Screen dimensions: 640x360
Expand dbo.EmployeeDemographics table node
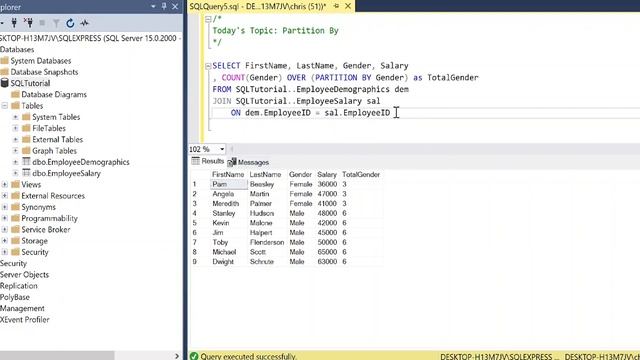pyautogui.click(x=16, y=162)
